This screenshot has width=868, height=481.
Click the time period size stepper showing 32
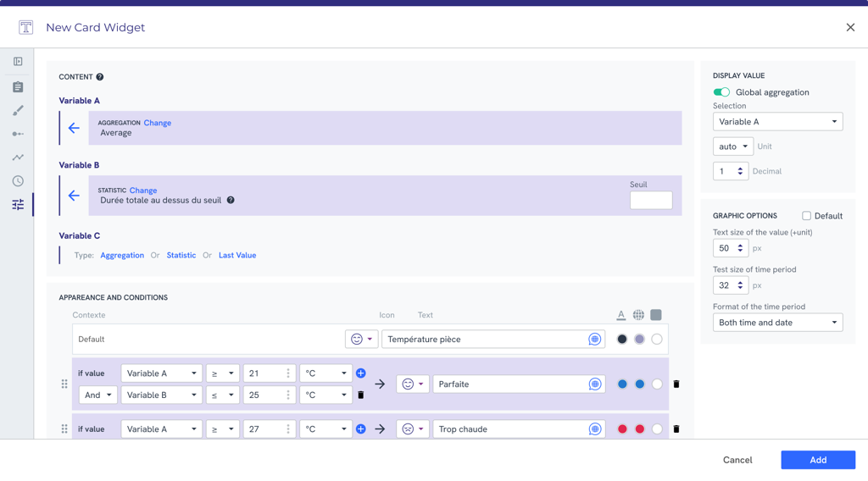tap(731, 285)
